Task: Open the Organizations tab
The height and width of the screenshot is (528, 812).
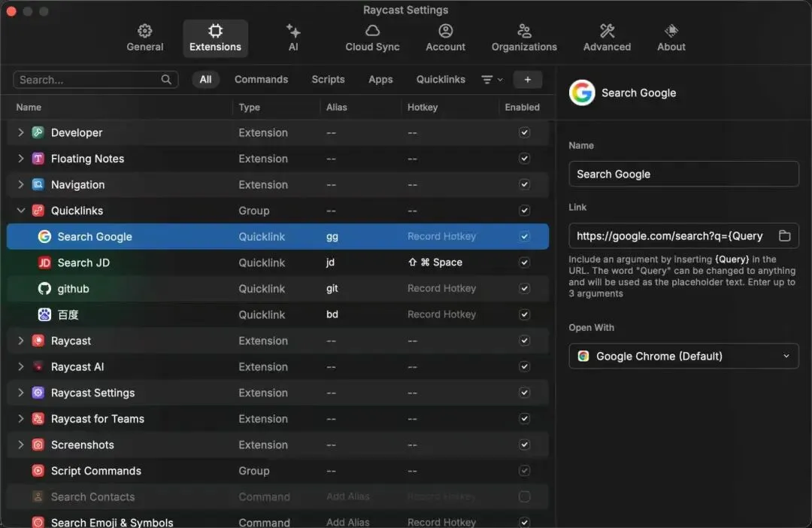Action: pyautogui.click(x=524, y=38)
